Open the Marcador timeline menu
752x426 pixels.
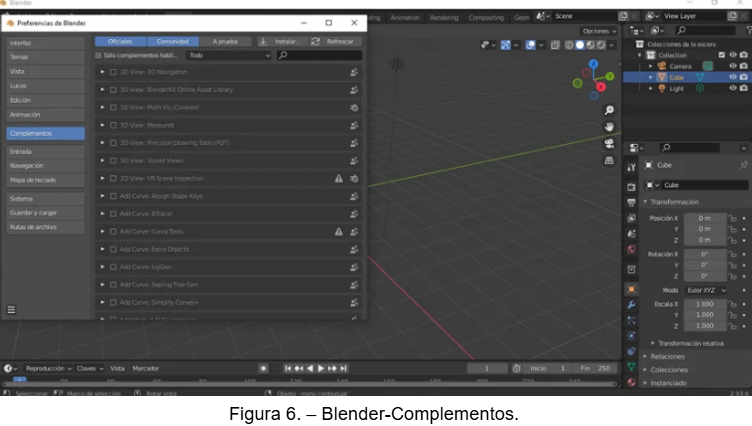coord(145,368)
